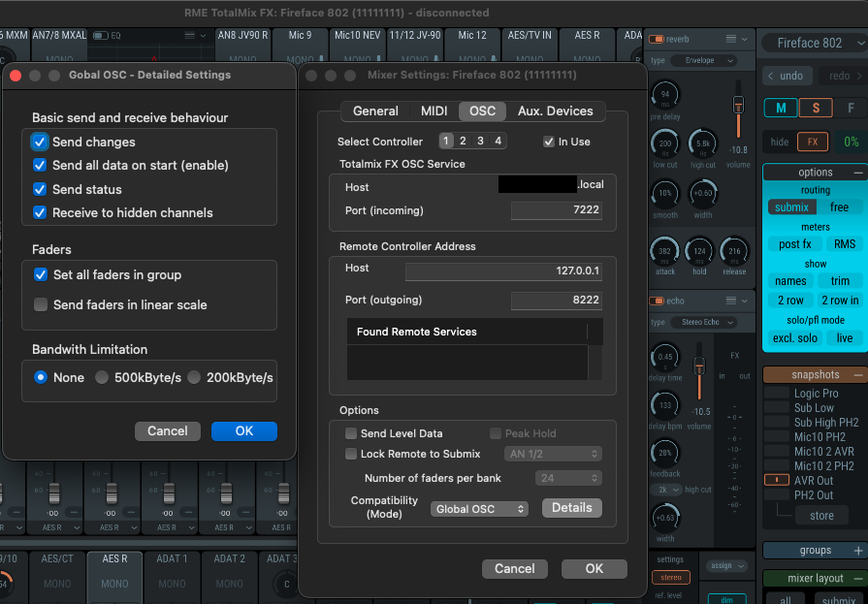Click the reverb release knob
This screenshot has height=604, width=868.
click(734, 251)
